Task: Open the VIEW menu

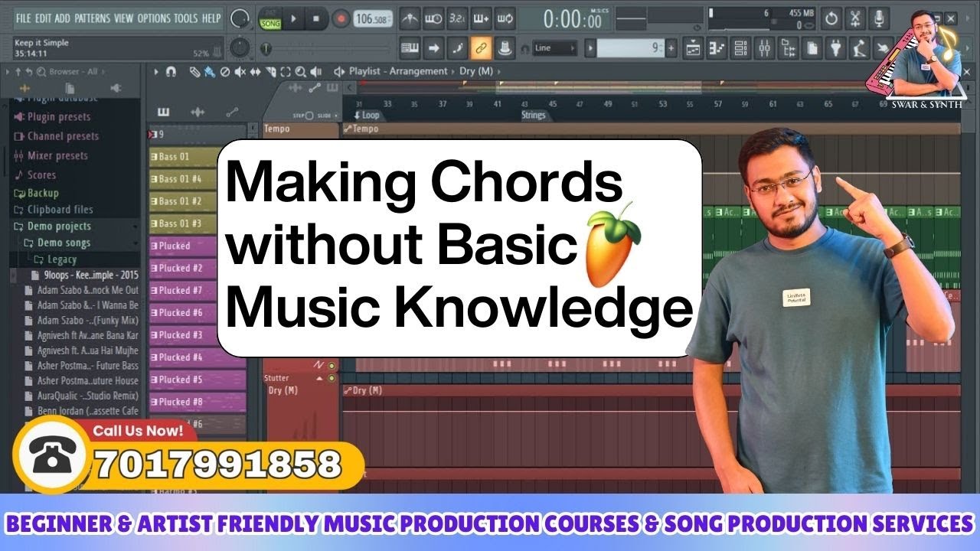Action: (124, 18)
